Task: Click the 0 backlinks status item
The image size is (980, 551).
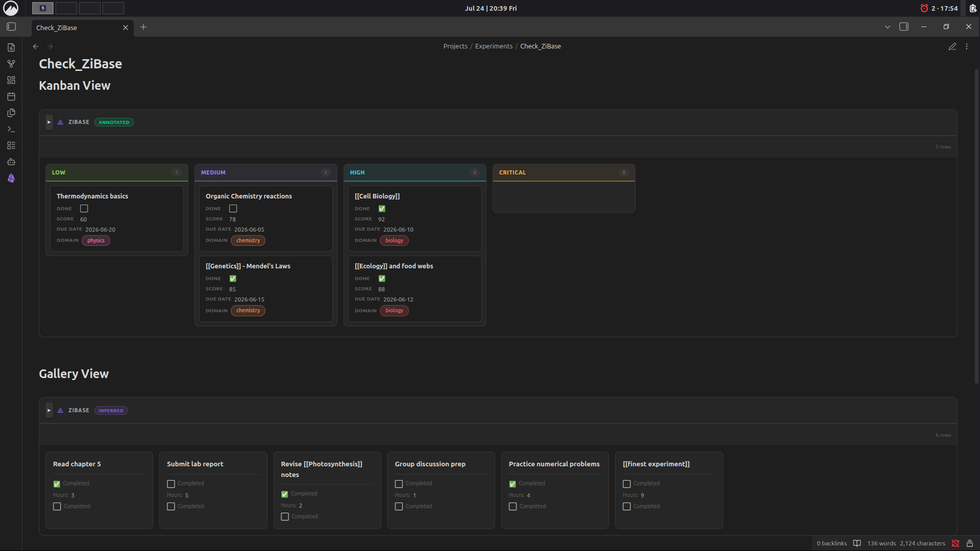Action: [831, 543]
